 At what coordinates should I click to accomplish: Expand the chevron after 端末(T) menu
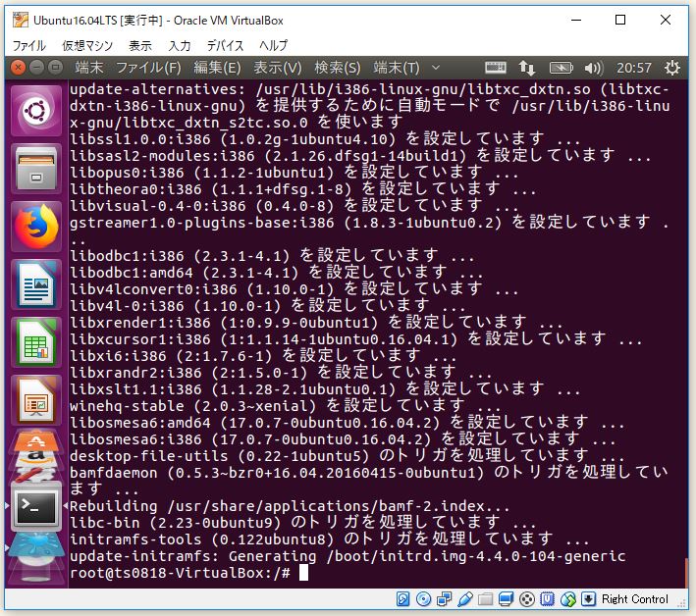[436, 68]
